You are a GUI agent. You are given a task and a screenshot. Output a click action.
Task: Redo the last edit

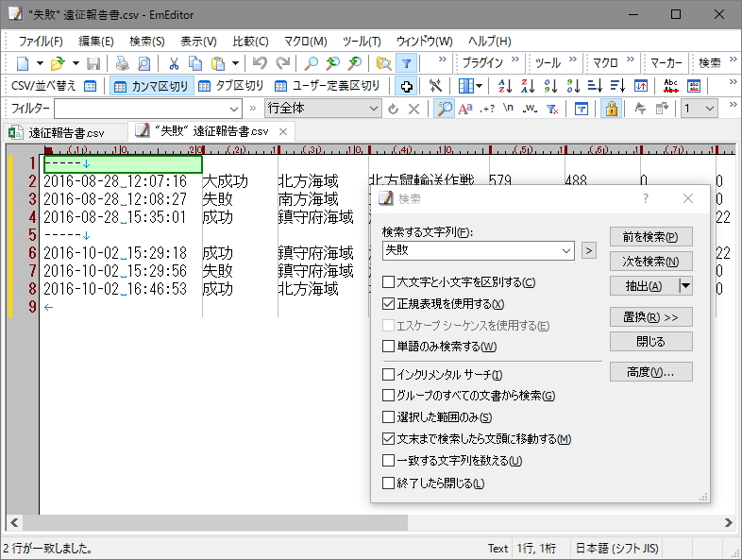tap(282, 63)
